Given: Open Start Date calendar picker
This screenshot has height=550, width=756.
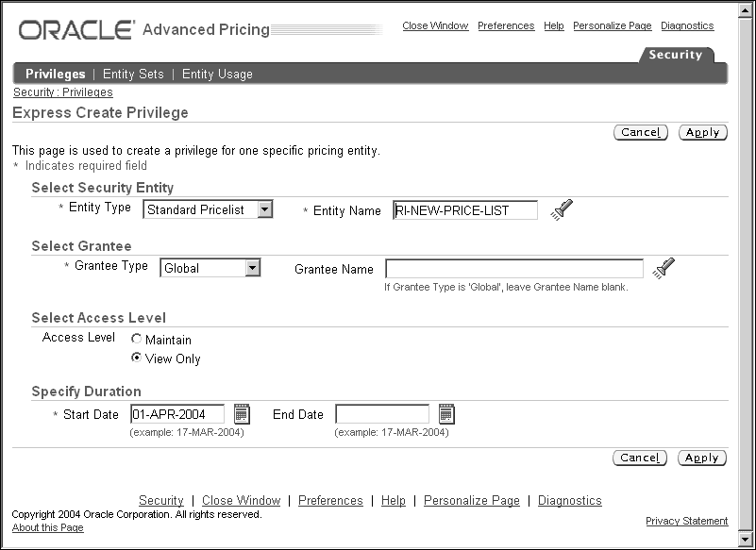Looking at the screenshot, I should point(242,414).
